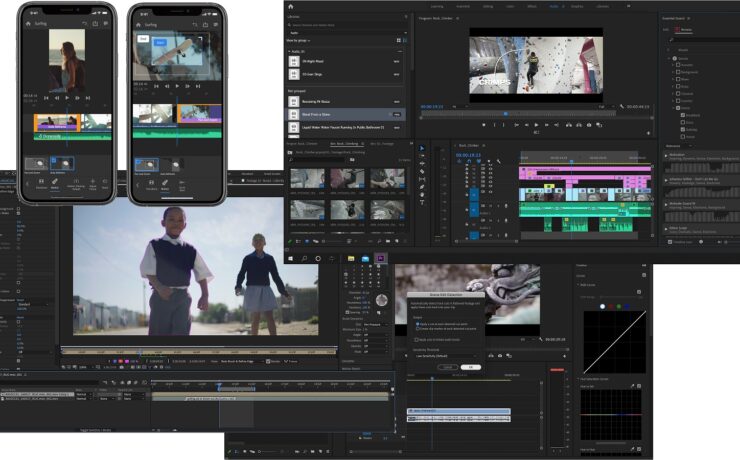The image size is (740, 460).
Task: Open Assembly workspace tab
Action: click(x=463, y=7)
